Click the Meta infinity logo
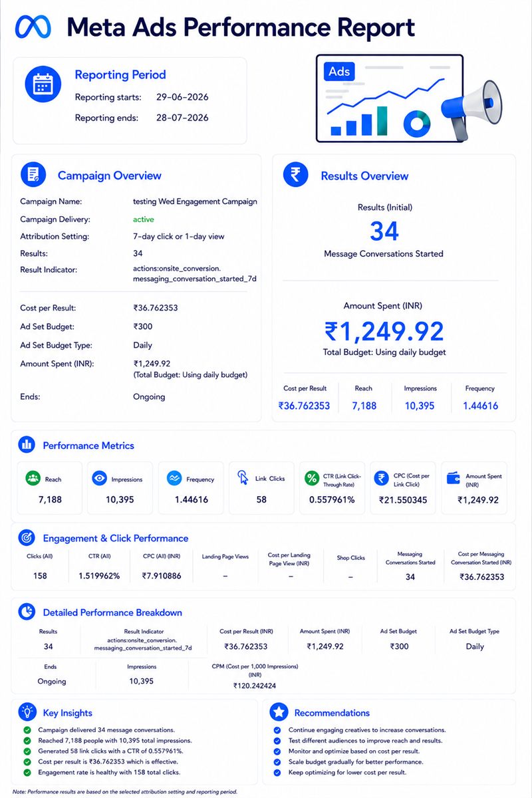This screenshot has height=798, width=532. pos(33,27)
